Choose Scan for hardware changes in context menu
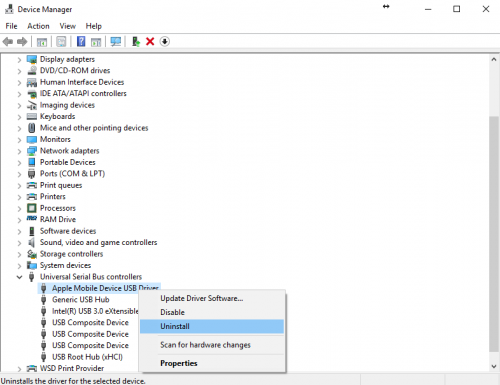This screenshot has width=500, height=385. click(212, 345)
